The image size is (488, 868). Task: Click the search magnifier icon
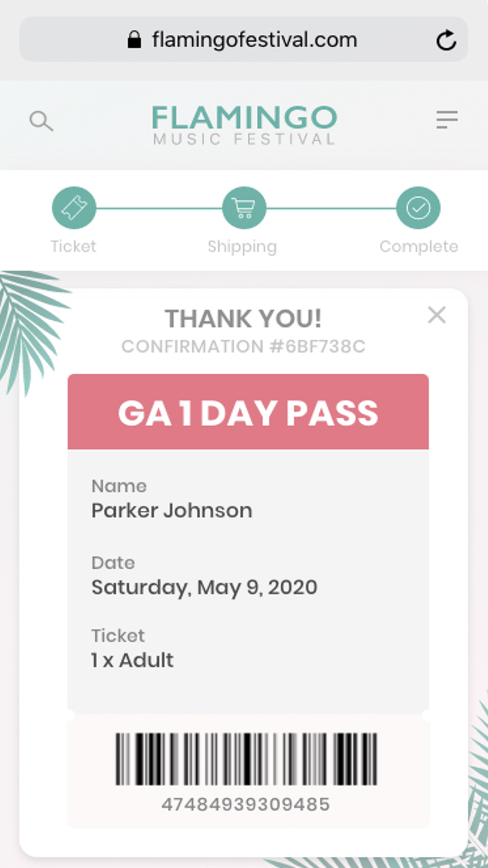click(41, 121)
